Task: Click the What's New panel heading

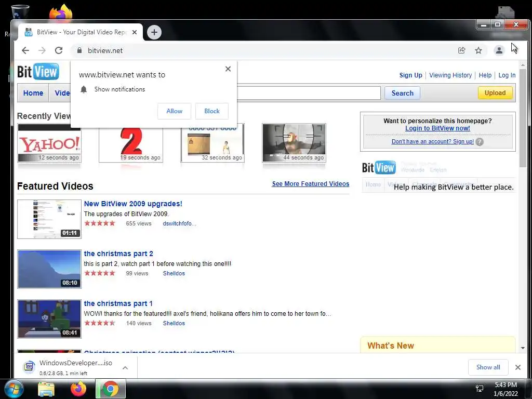Action: tap(391, 345)
